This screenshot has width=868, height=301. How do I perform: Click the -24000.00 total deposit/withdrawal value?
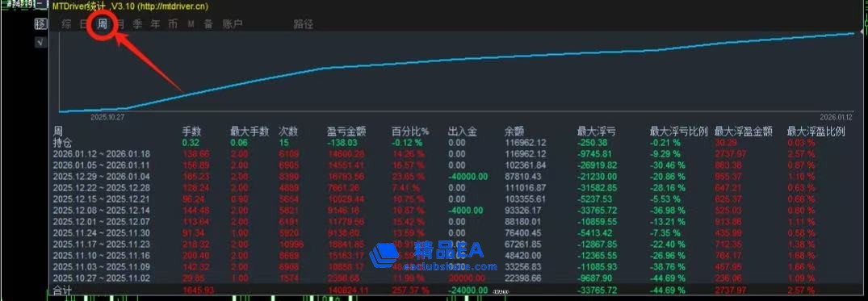(x=468, y=291)
